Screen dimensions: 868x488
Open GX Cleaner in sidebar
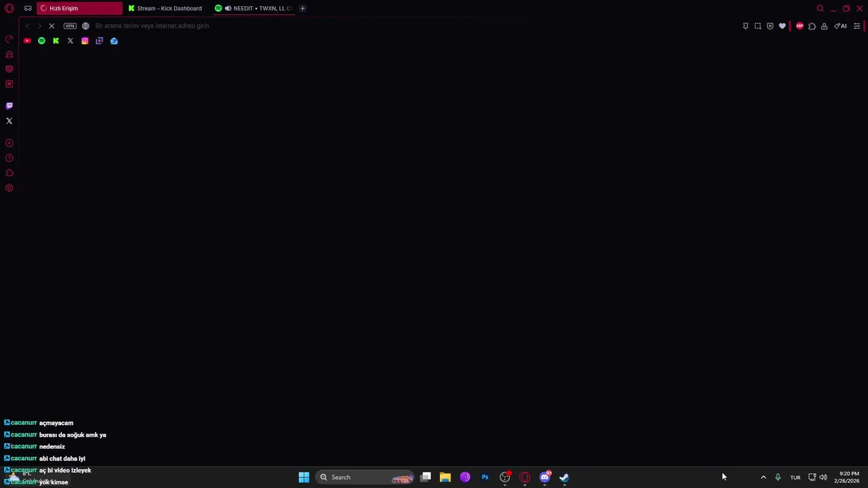[9, 54]
